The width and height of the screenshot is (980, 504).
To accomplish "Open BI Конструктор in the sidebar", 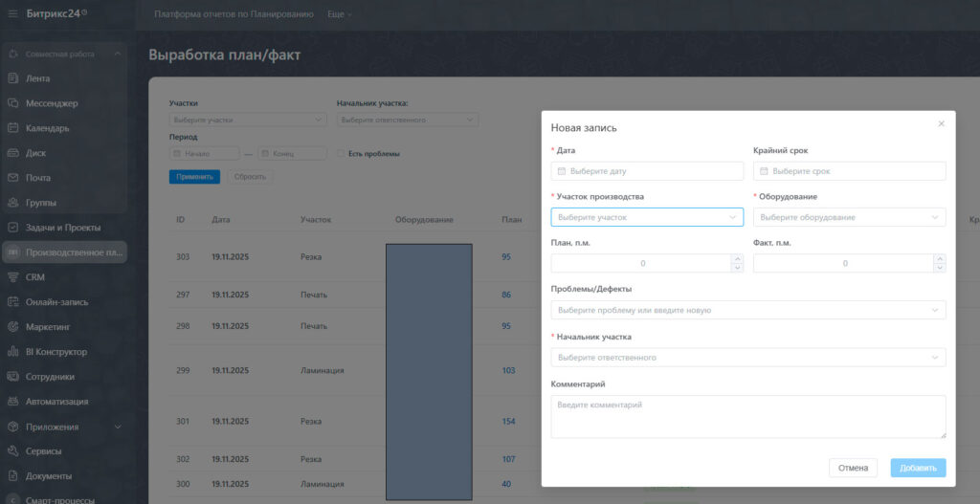I will 56,352.
